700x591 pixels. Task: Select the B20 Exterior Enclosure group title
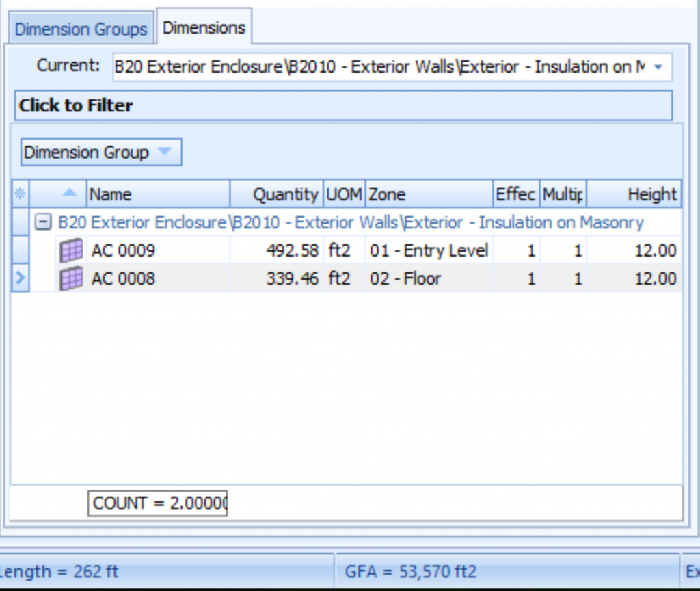(x=351, y=222)
